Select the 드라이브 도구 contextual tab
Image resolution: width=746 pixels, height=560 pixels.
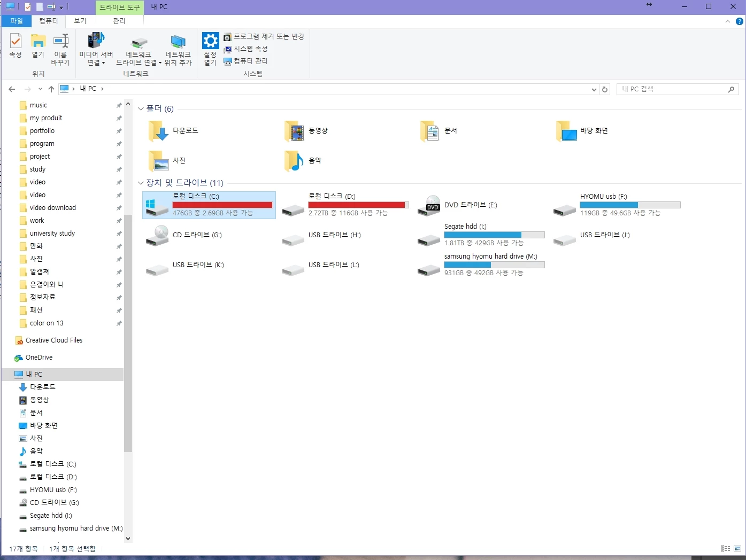tap(119, 7)
